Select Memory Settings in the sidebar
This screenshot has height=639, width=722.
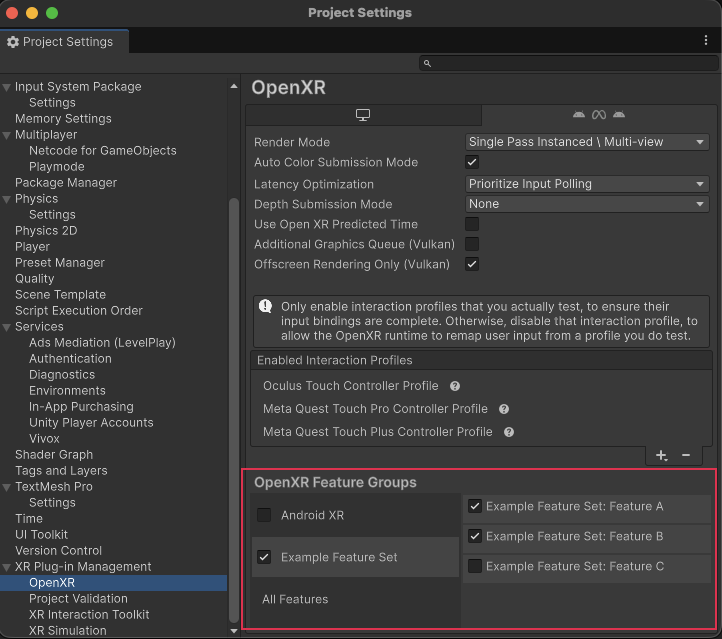coord(63,119)
